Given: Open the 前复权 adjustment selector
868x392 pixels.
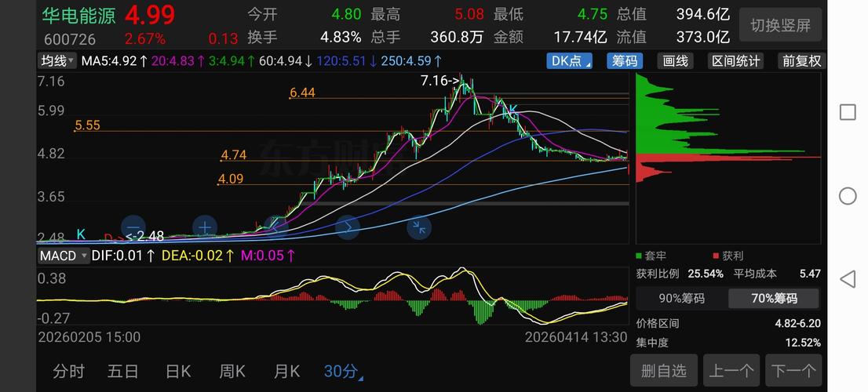Looking at the screenshot, I should point(801,61).
